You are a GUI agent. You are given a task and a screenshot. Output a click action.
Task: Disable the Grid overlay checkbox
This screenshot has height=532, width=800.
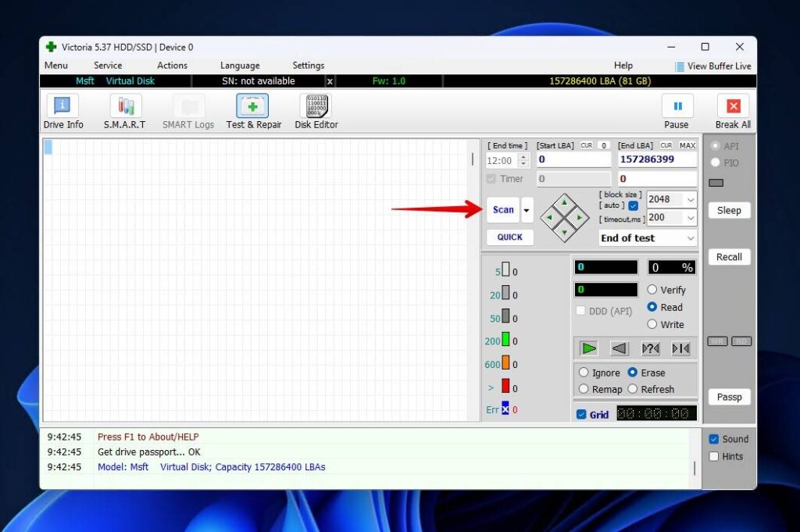click(x=580, y=414)
